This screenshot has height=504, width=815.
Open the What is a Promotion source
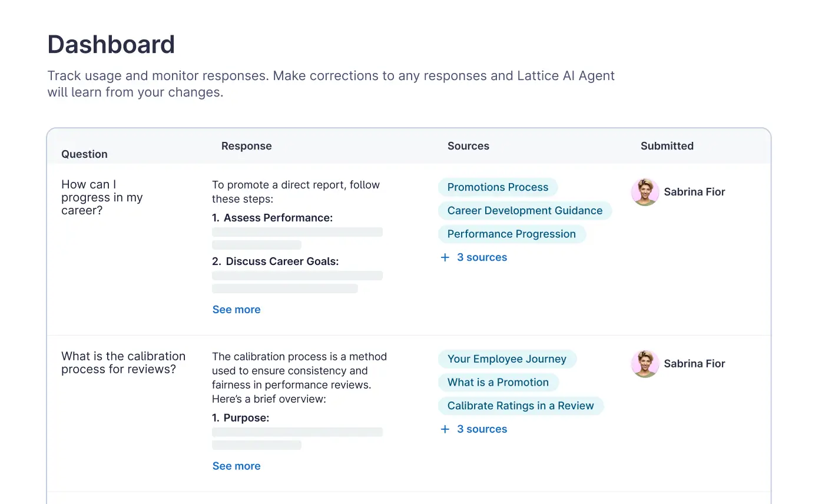498,382
